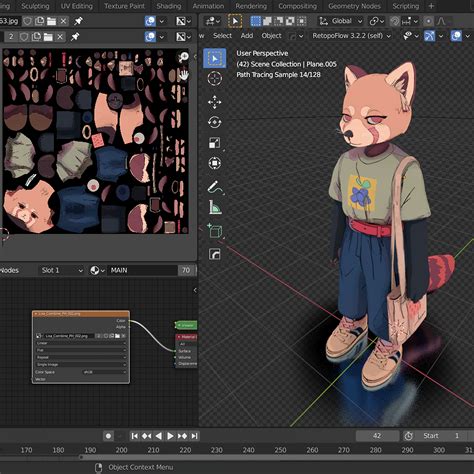Browse materials dropdown next to MAIN
474x474 pixels.
(x=97, y=270)
